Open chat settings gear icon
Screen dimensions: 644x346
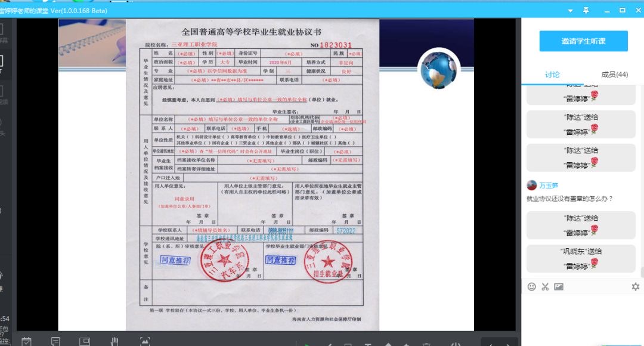click(635, 287)
